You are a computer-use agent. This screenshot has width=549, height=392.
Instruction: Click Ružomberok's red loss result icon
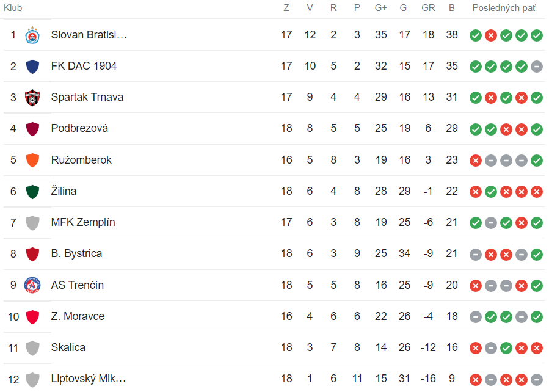[x=476, y=161]
